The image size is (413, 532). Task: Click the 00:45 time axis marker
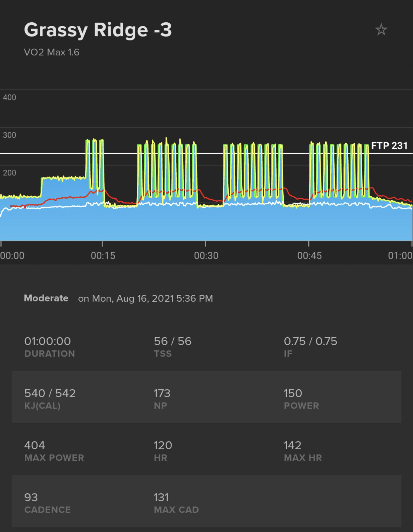tap(309, 255)
